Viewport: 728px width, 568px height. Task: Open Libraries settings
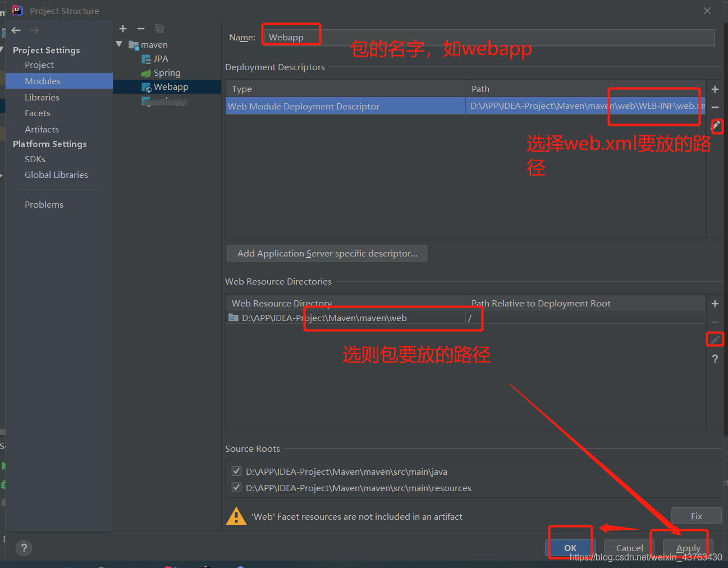click(x=42, y=97)
